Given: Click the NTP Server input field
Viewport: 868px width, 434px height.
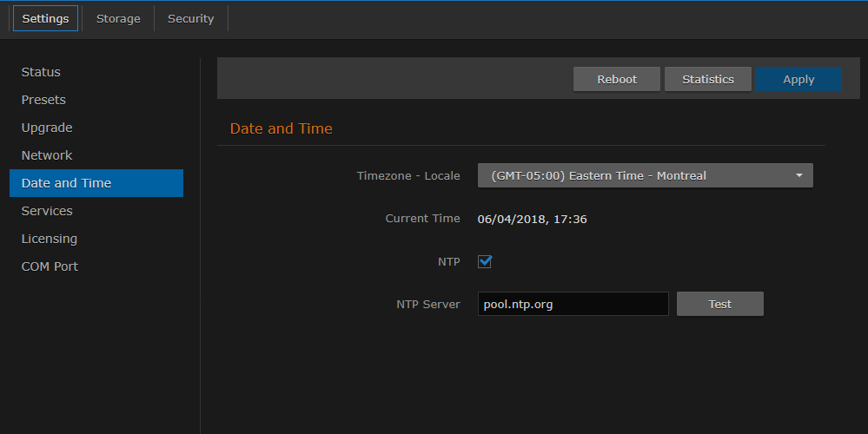Looking at the screenshot, I should (x=573, y=304).
